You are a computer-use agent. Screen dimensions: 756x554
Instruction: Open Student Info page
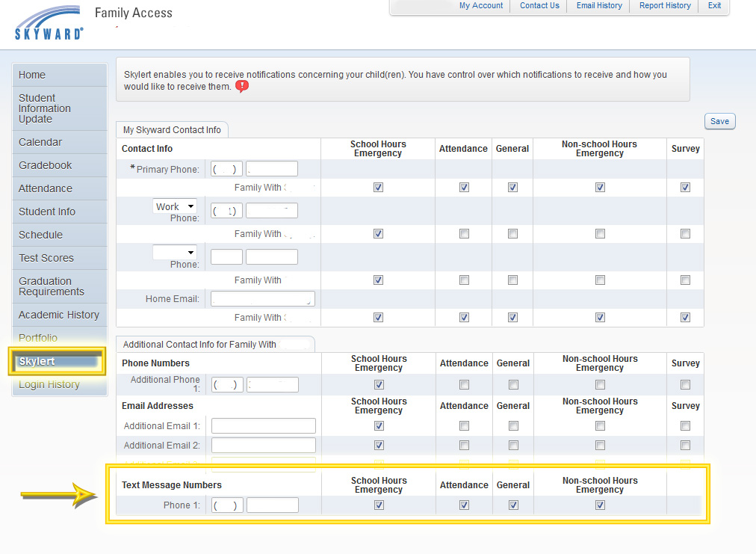pyautogui.click(x=60, y=212)
